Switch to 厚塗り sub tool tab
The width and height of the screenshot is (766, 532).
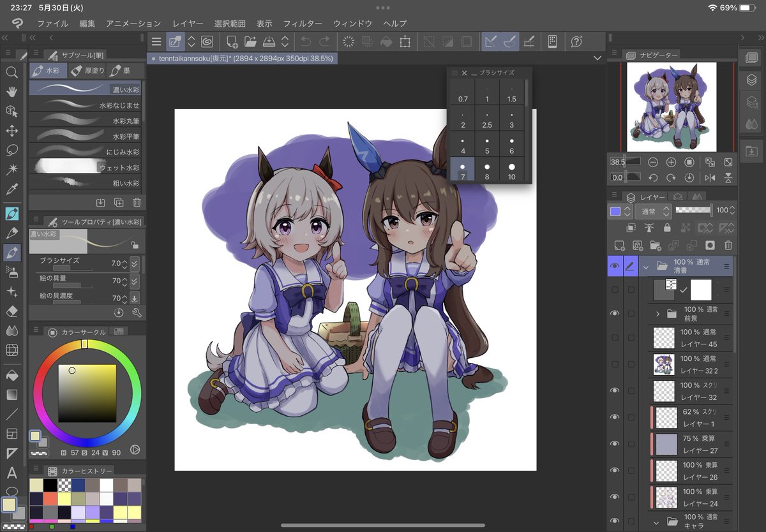point(86,70)
